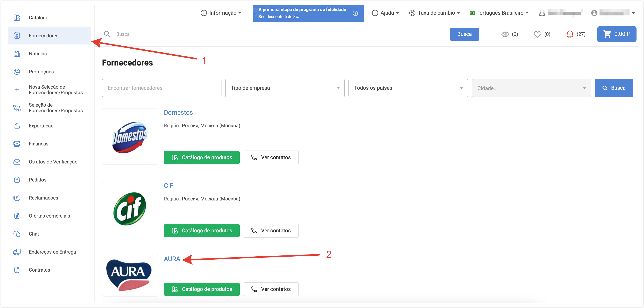This screenshot has width=644, height=308.
Task: Focus the Encontrar fornecedores input field
Action: tap(161, 88)
